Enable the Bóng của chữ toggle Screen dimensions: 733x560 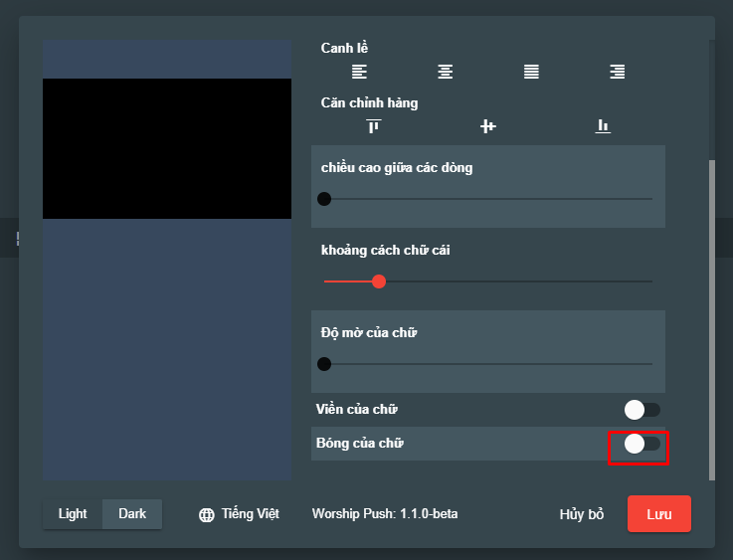click(x=641, y=444)
